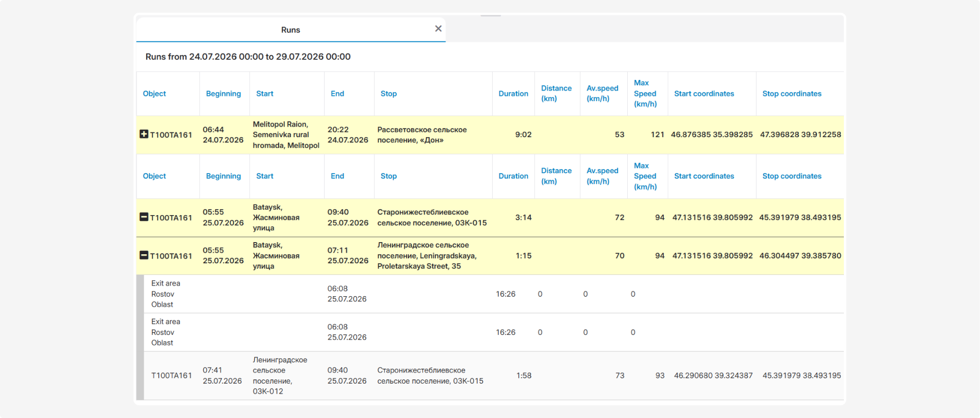Image resolution: width=980 pixels, height=418 pixels.
Task: Click Av.speed (km/h) header in top table
Action: coord(602,93)
